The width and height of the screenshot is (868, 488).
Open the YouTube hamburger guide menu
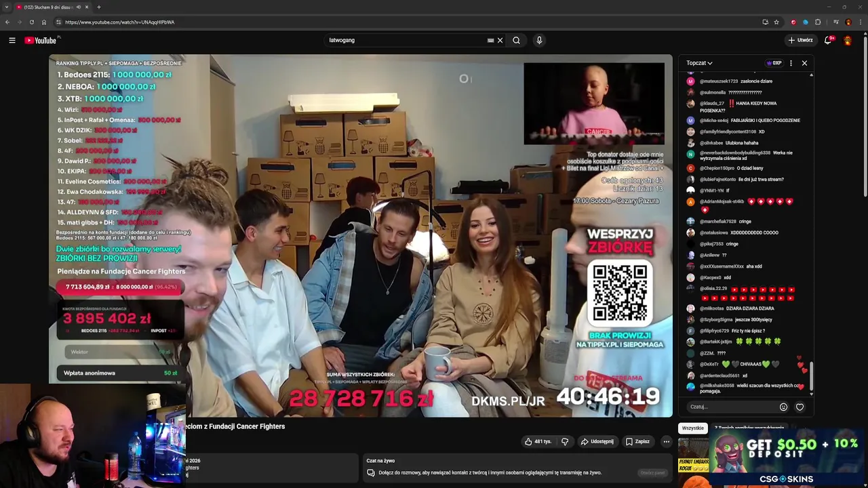(x=12, y=41)
